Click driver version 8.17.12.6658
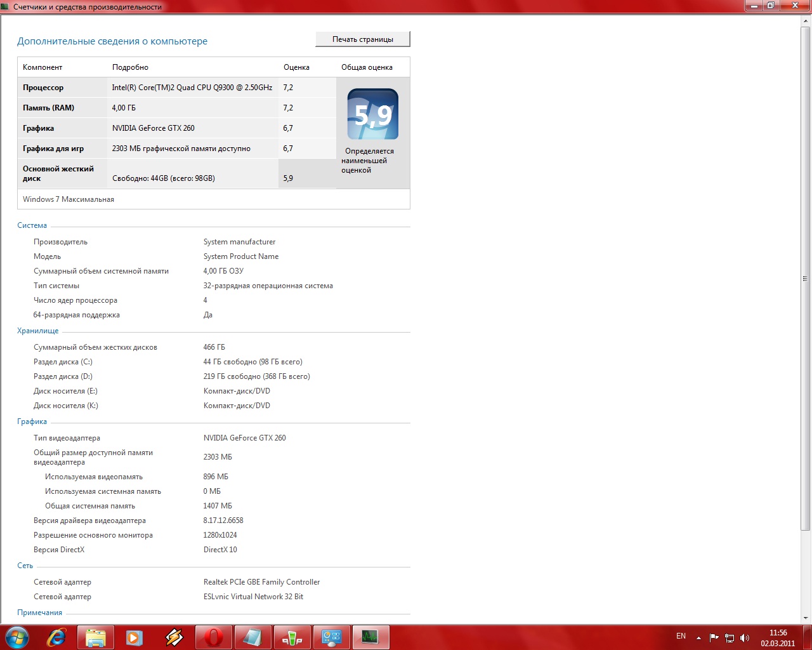The image size is (812, 650). [x=223, y=521]
